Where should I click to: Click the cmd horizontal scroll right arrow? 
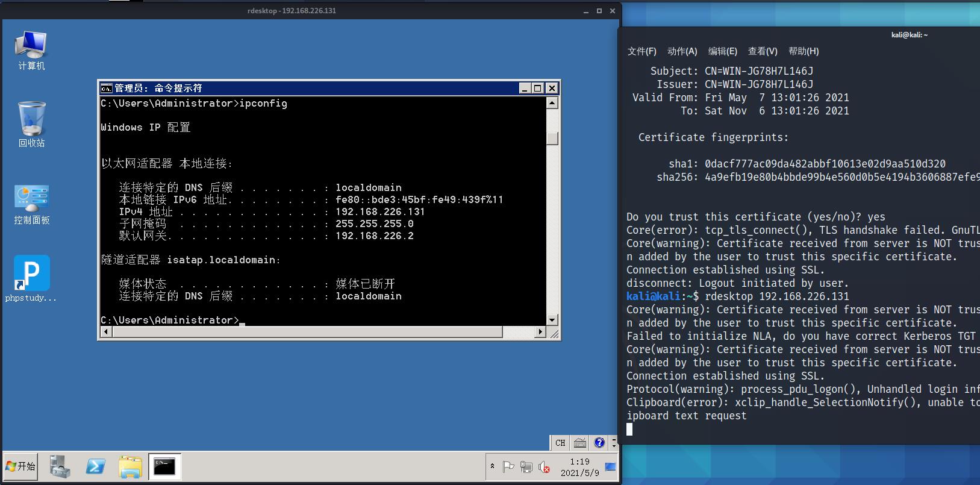point(540,332)
